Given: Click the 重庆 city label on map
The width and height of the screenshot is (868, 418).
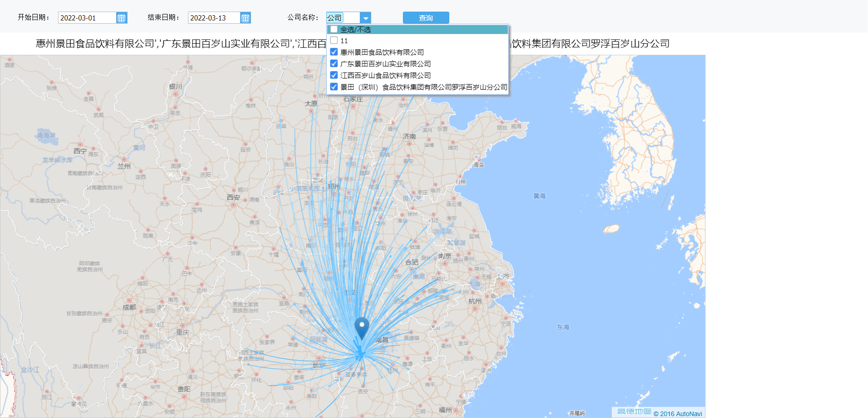Looking at the screenshot, I should 182,332.
